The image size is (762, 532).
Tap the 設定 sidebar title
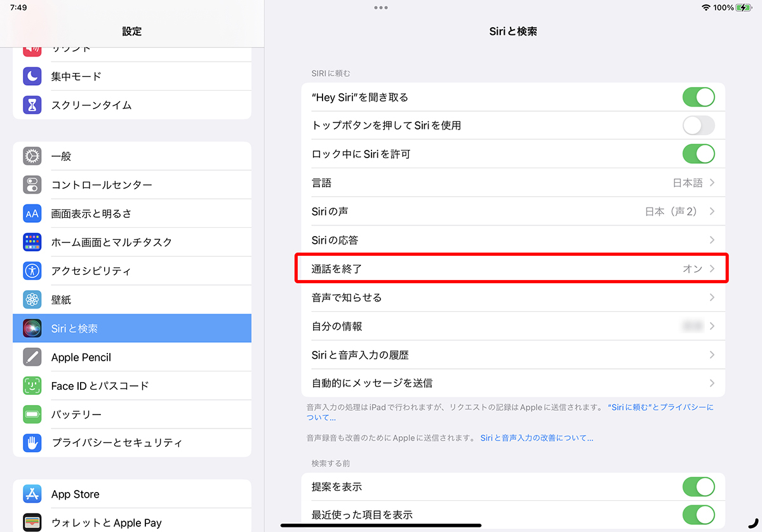pos(132,31)
